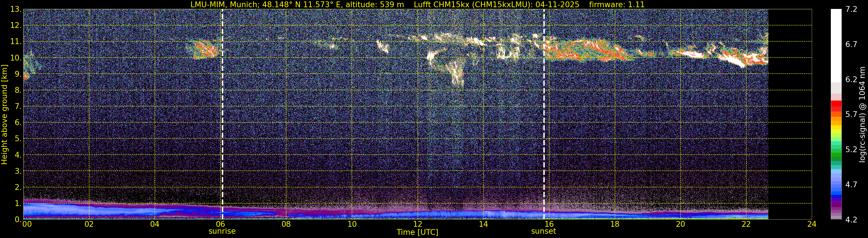Viewport: 868px width, 238px height.
Task: Click the height axis tick '1.'
Action: 18,204
